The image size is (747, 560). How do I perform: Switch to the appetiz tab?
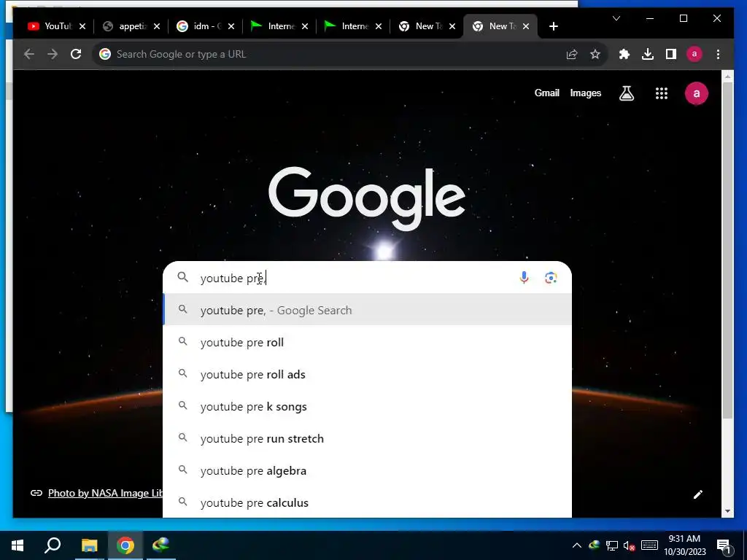point(125,26)
